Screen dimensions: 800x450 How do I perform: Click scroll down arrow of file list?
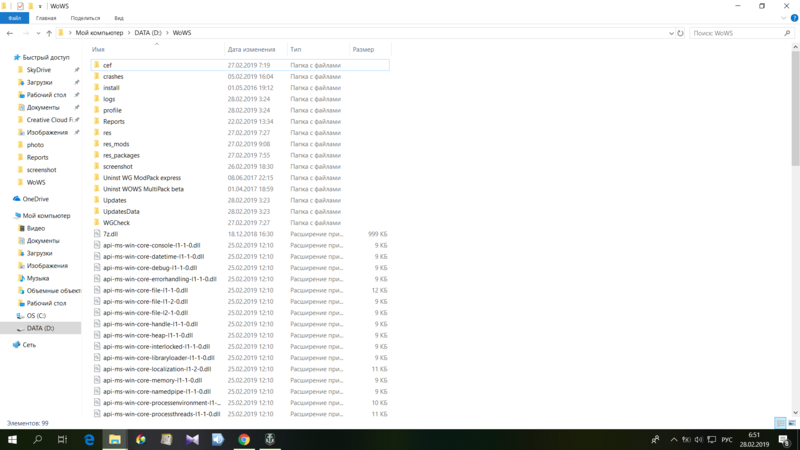tap(795, 413)
